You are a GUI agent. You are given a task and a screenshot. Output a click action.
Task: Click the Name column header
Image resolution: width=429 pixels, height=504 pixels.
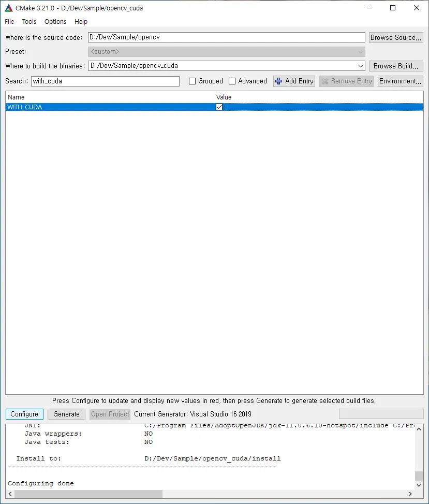(x=110, y=97)
